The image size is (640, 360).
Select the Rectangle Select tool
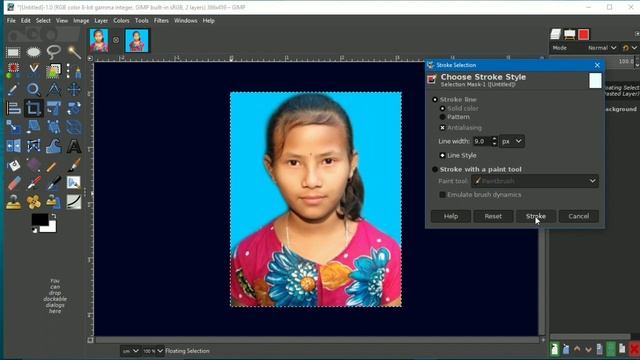(x=13, y=52)
